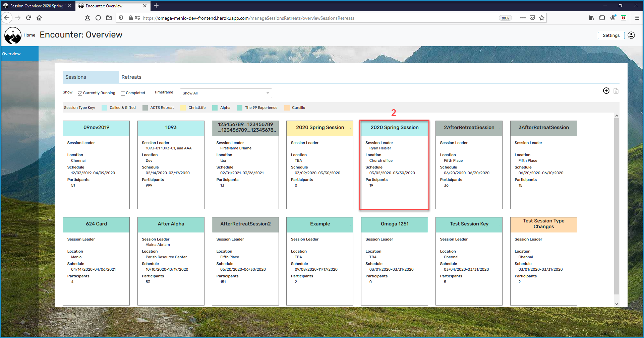Viewport: 644px width, 338px height.
Task: Open the 2AfterRetreatSession card
Action: click(469, 165)
